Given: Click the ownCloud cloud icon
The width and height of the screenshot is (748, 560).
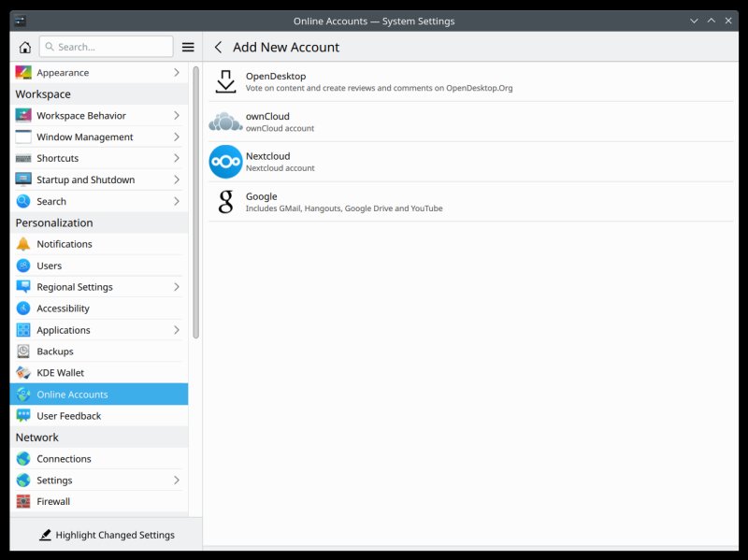Looking at the screenshot, I should click(225, 122).
